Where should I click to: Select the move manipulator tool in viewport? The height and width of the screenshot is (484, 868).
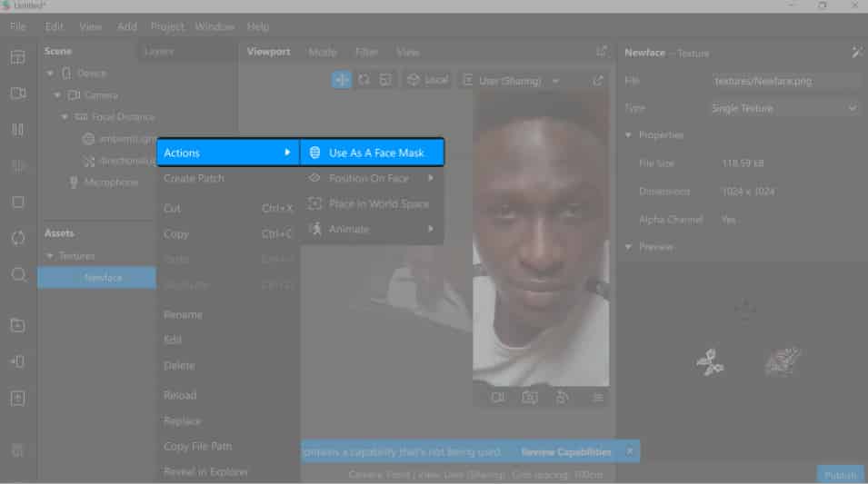342,80
